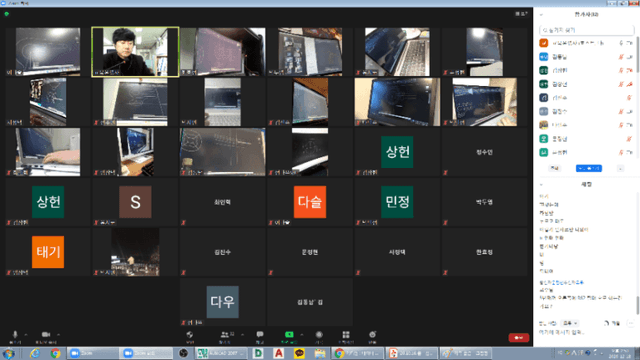This screenshot has width=640, height=360.
Task: Click the red End meeting button
Action: tap(519, 338)
